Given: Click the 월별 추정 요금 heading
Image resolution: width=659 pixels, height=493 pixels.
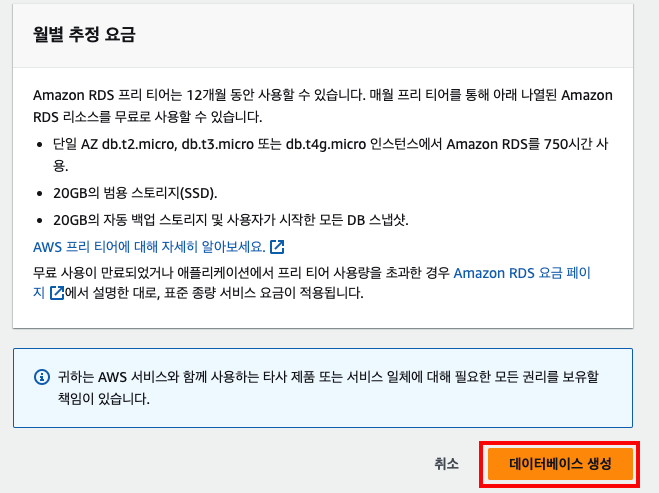Looking at the screenshot, I should pos(84,34).
